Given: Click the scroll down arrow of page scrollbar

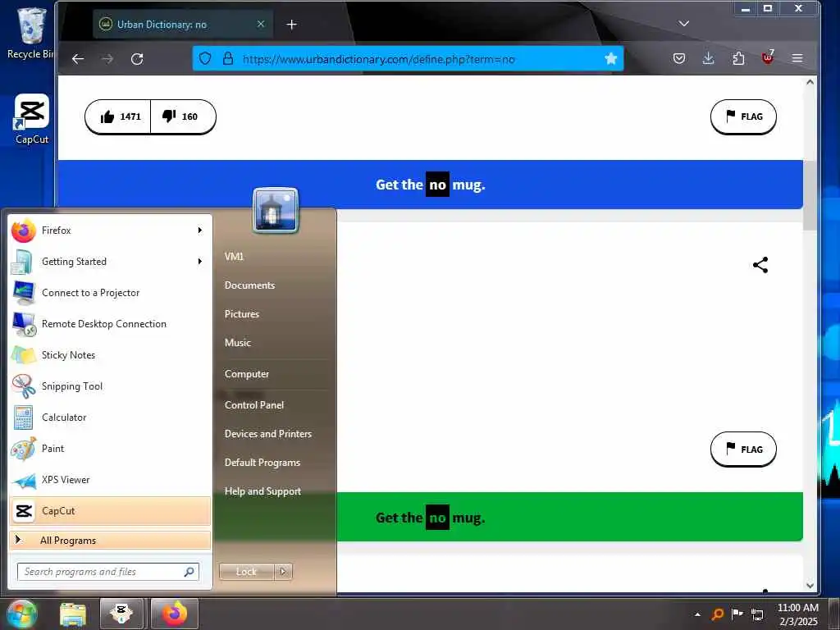Looking at the screenshot, I should 810,586.
